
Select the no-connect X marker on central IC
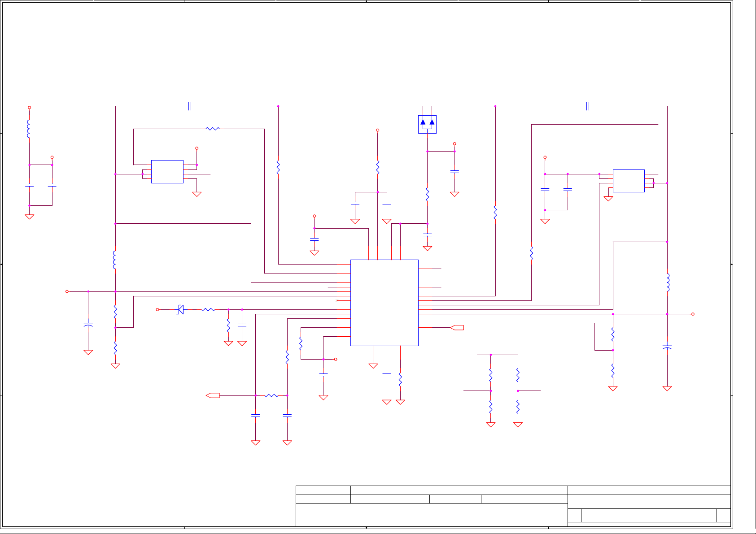pyautogui.click(x=337, y=300)
